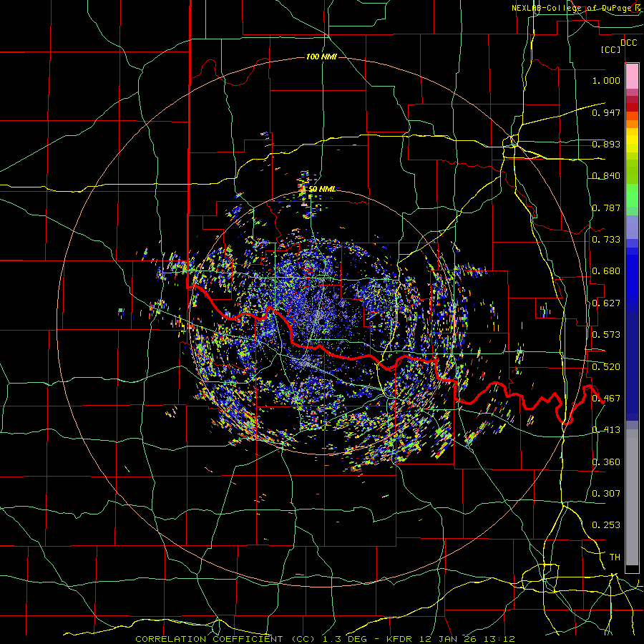The height and width of the screenshot is (644, 644).
Task: Select the dark navy segment of the color bar
Action: tap(632, 365)
